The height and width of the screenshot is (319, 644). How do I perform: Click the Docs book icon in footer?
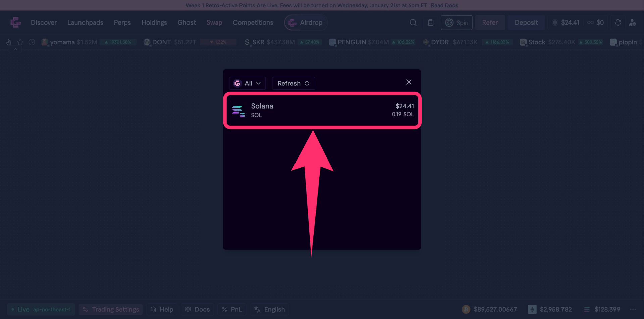tap(188, 309)
